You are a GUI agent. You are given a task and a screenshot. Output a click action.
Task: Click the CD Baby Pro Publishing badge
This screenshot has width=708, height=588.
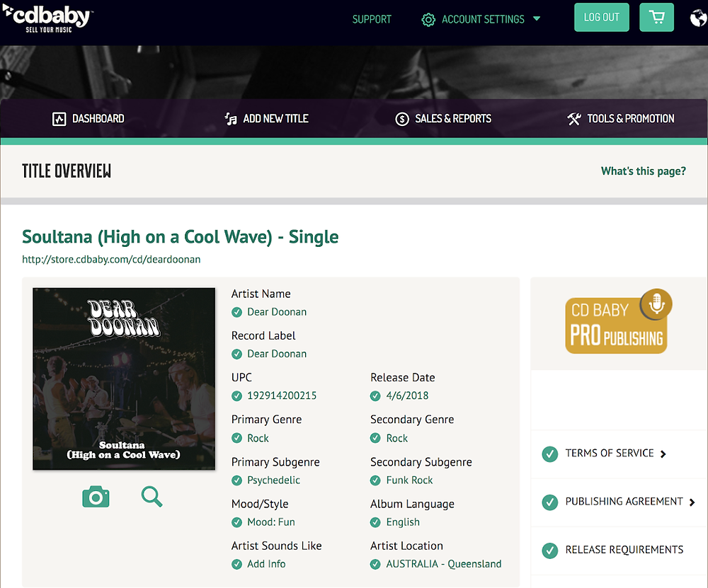click(x=619, y=321)
